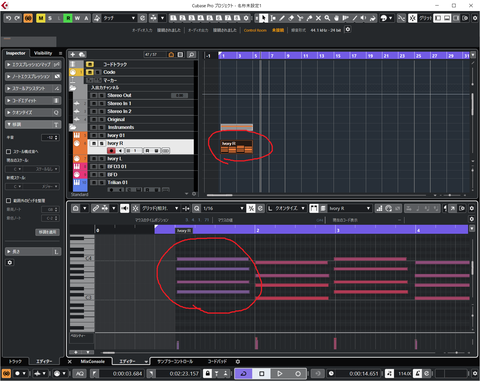This screenshot has height=381, width=480.
Task: Open the lower zone tab right of the sampler tab
Action: point(217,362)
